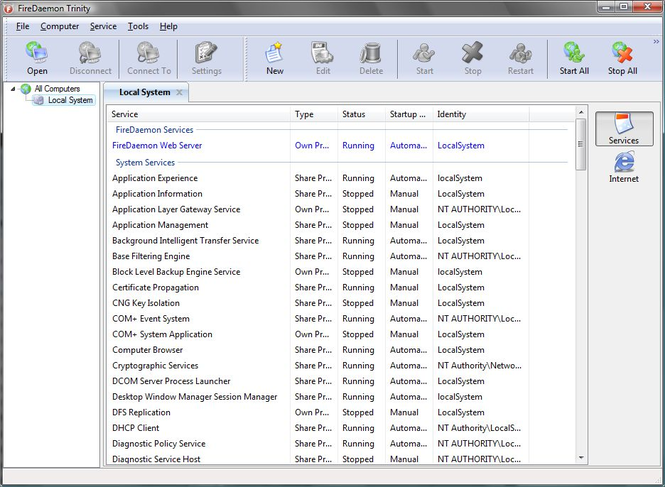Sort by the Status column header

[361, 114]
